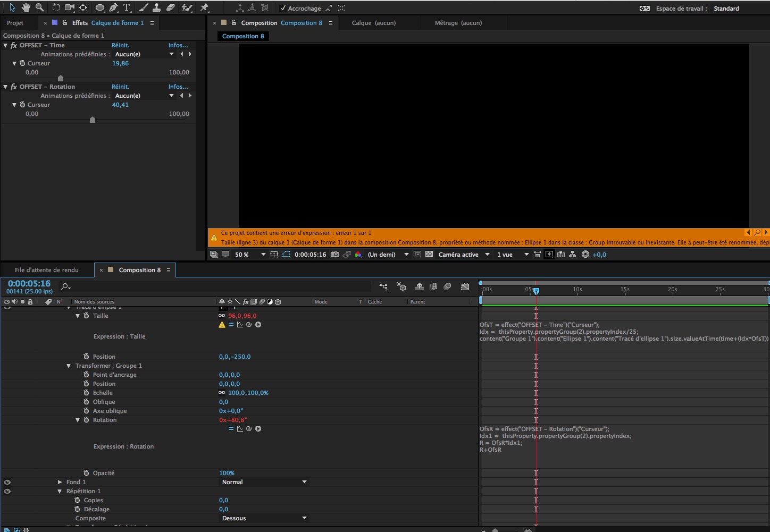Hide the Répétition 1 eye toggle

pos(7,491)
